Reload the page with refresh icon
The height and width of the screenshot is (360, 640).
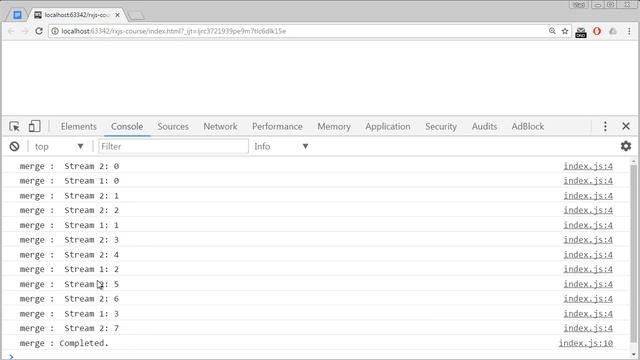point(39,31)
